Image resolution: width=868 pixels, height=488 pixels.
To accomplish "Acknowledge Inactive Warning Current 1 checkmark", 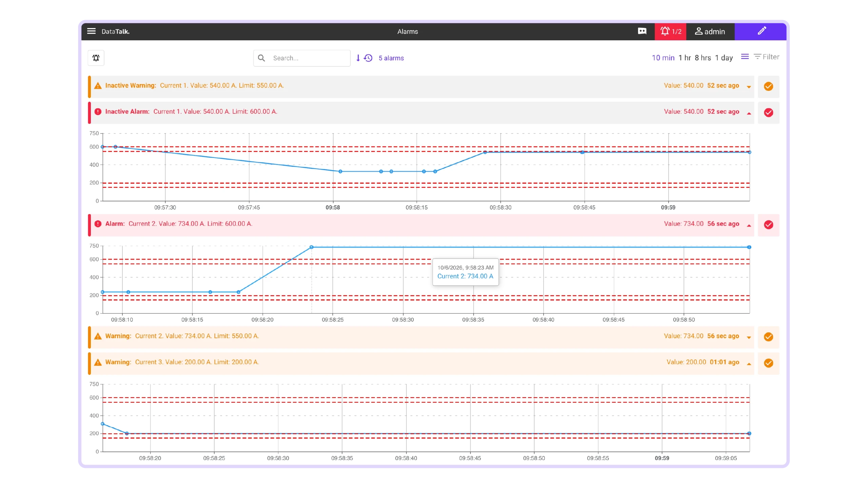I will (769, 86).
